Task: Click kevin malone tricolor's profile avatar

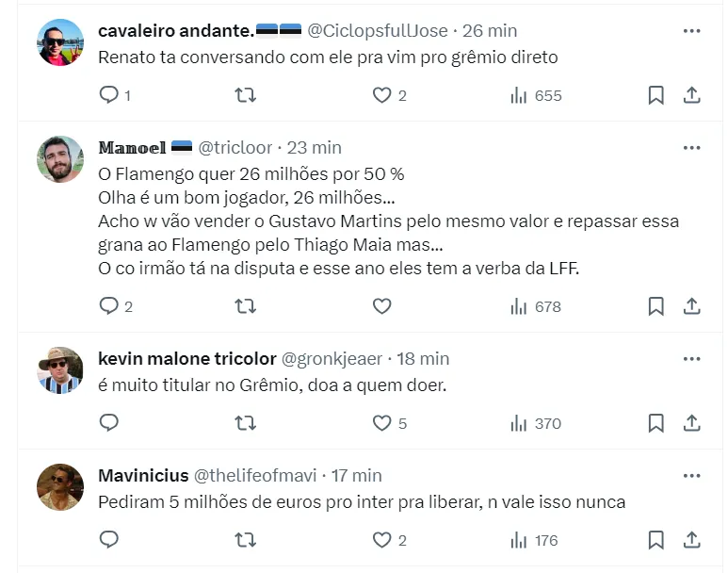Action: (x=60, y=370)
